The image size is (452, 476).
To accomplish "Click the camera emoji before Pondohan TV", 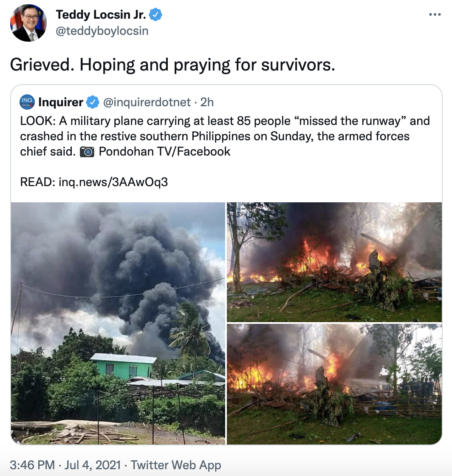I will [87, 152].
